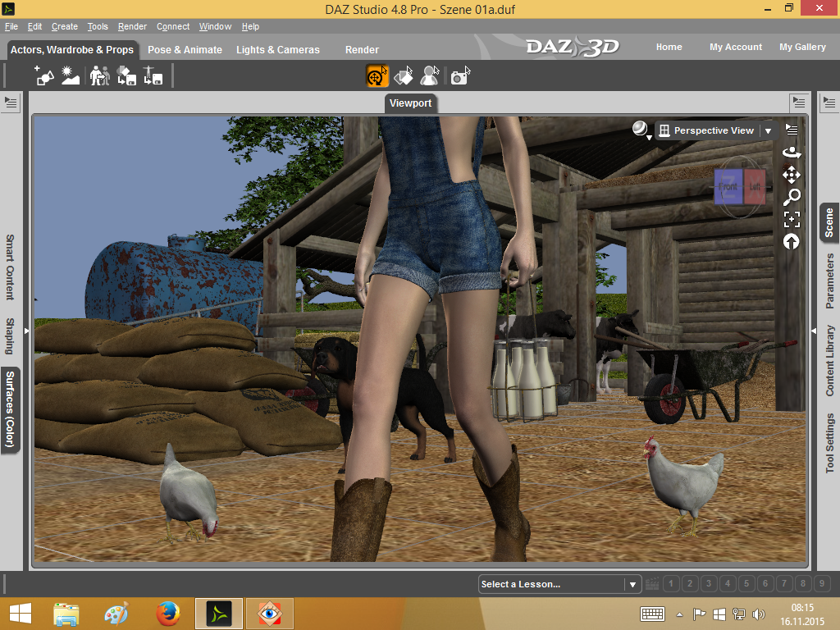Open the Window menu
840x630 pixels.
(x=216, y=26)
